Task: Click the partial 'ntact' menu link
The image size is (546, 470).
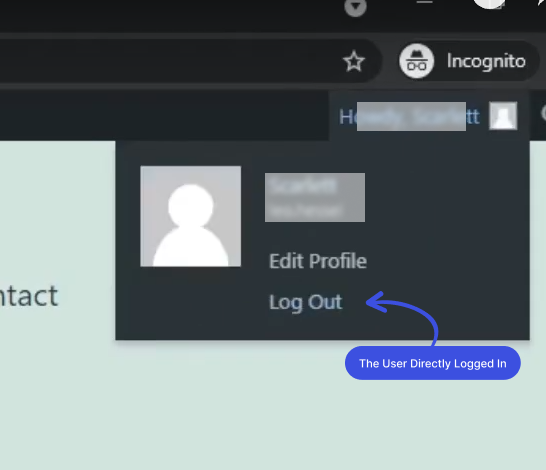Action: [29, 296]
